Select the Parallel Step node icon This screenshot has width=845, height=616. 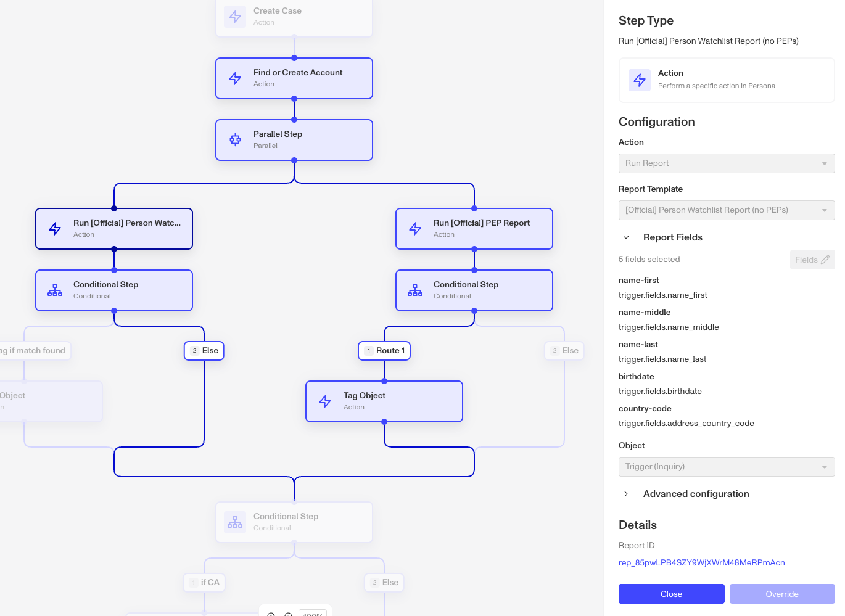[x=235, y=140]
